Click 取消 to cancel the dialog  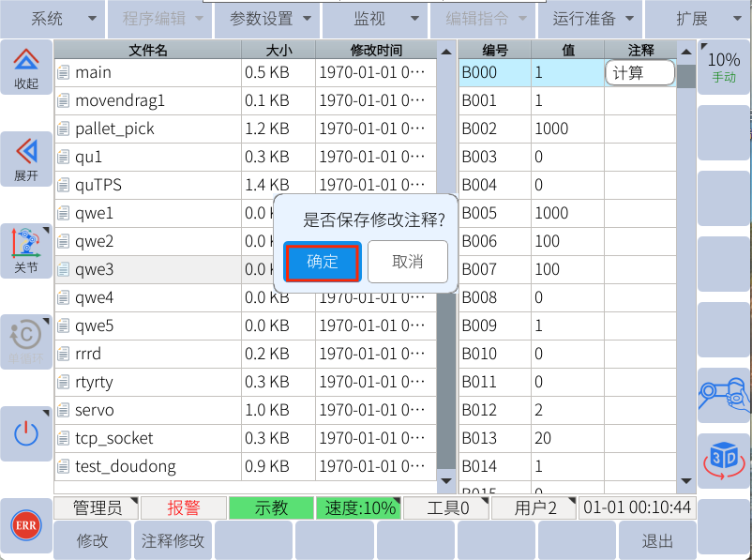click(407, 262)
